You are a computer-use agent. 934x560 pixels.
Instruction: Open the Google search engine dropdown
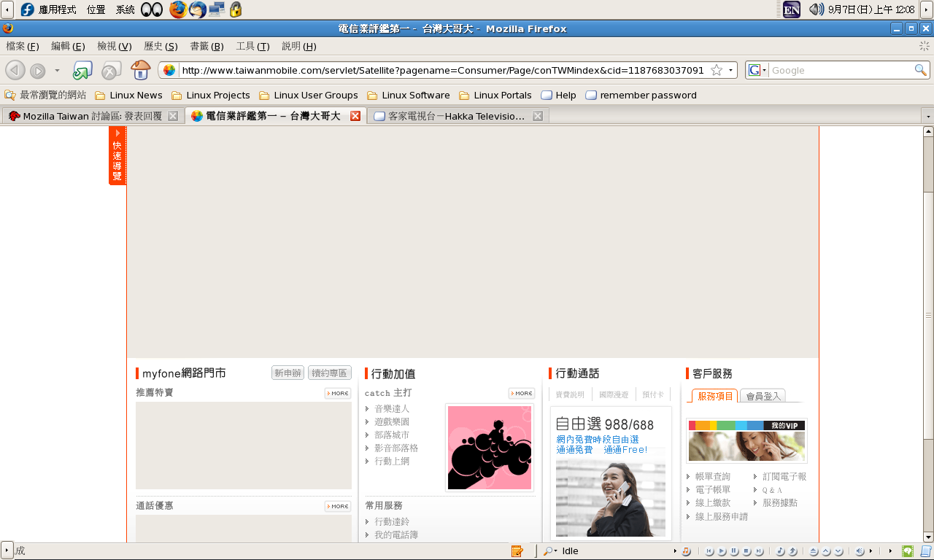click(757, 70)
